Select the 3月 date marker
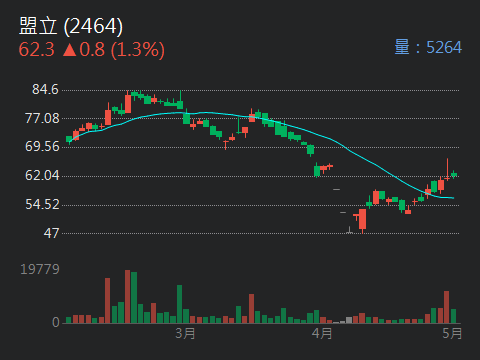The height and width of the screenshot is (360, 480). [185, 333]
